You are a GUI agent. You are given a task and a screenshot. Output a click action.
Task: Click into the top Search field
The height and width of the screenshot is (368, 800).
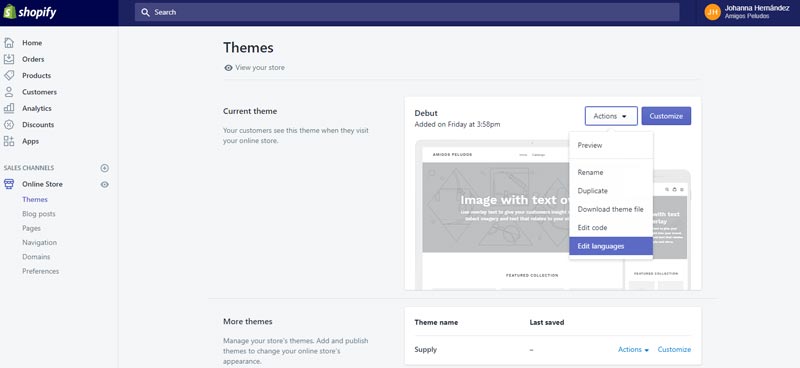click(407, 12)
